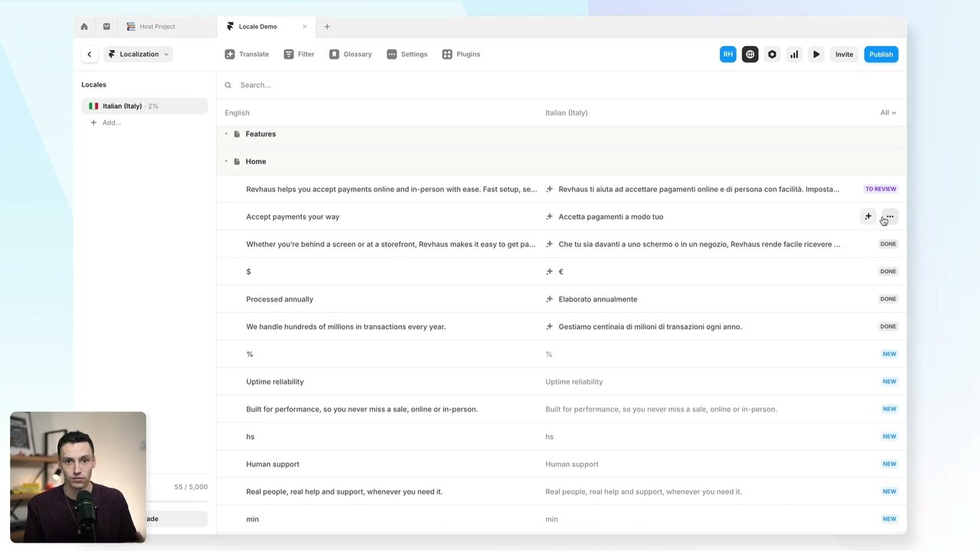Open localization Settings
The image size is (980, 551).
407,54
